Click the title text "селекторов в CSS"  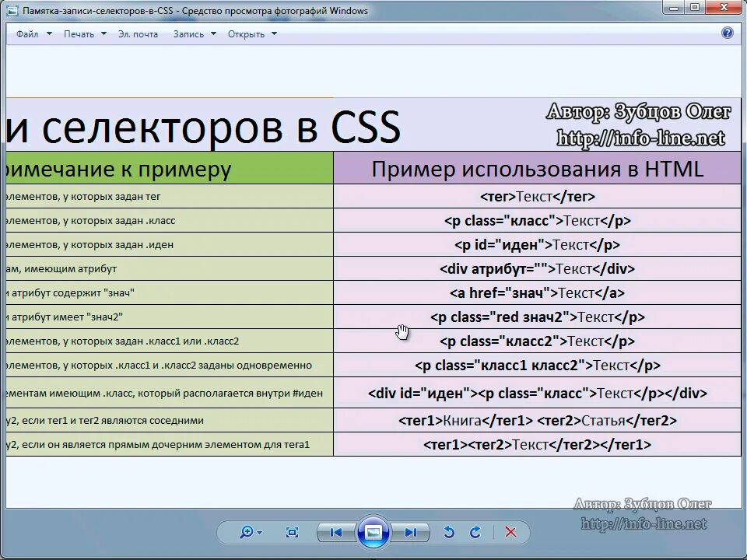coord(222,127)
